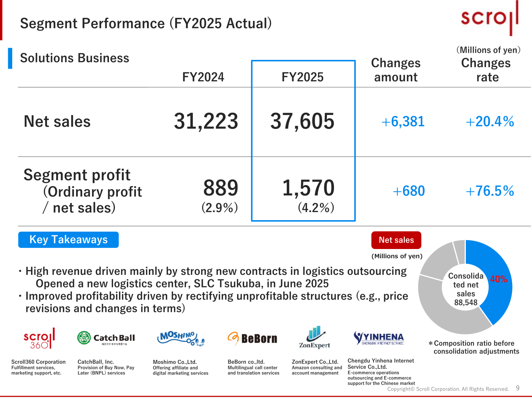Select the FY2025 segment profit value 1,570
The width and height of the screenshot is (532, 399).
[308, 188]
